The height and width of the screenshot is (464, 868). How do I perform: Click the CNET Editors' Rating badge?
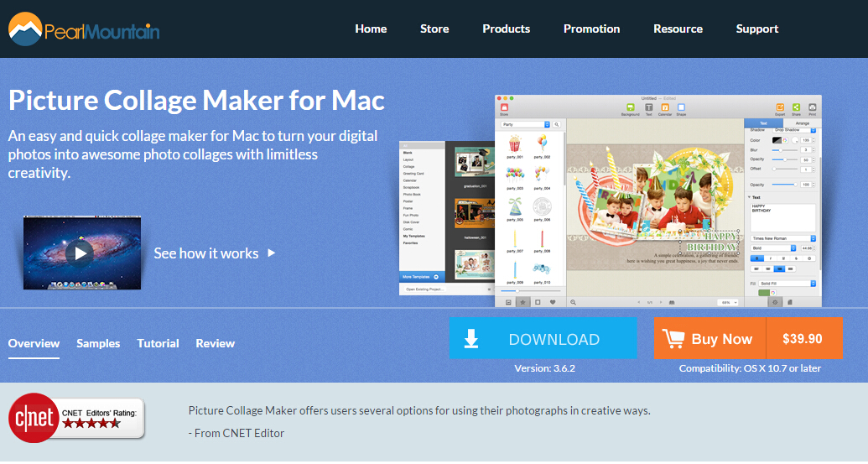click(76, 418)
